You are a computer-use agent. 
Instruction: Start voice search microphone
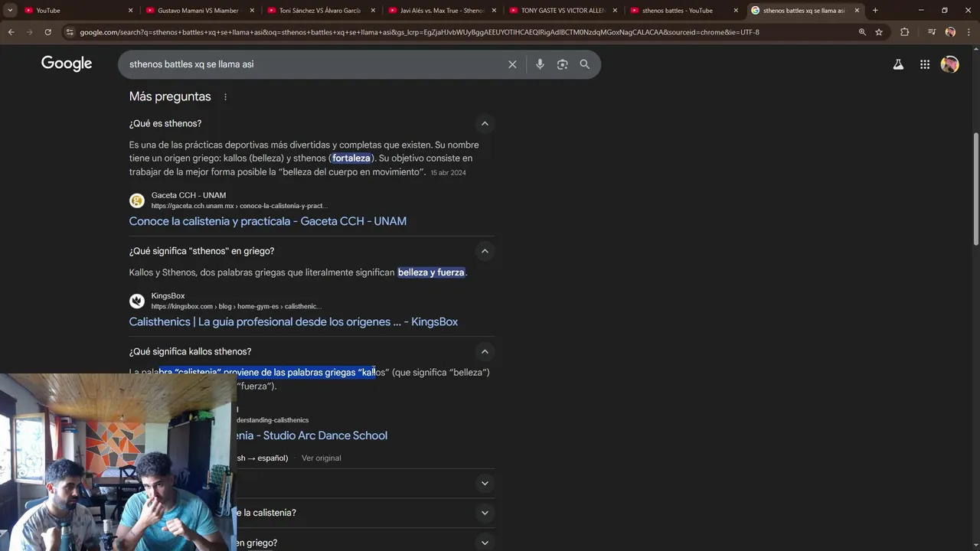pyautogui.click(x=540, y=64)
